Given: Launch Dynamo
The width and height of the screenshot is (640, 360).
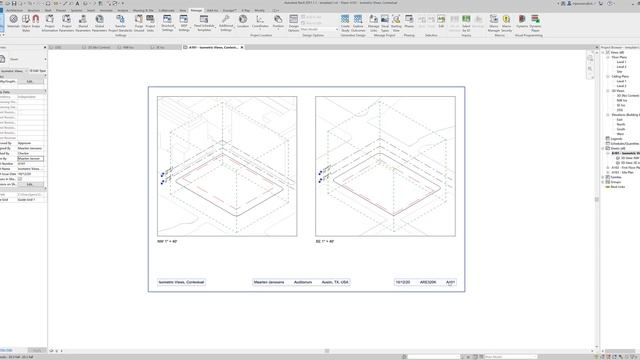Looking at the screenshot, I should pos(522,21).
